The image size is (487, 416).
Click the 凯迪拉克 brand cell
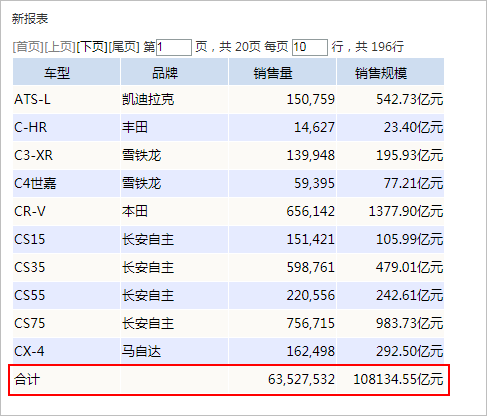pyautogui.click(x=174, y=99)
